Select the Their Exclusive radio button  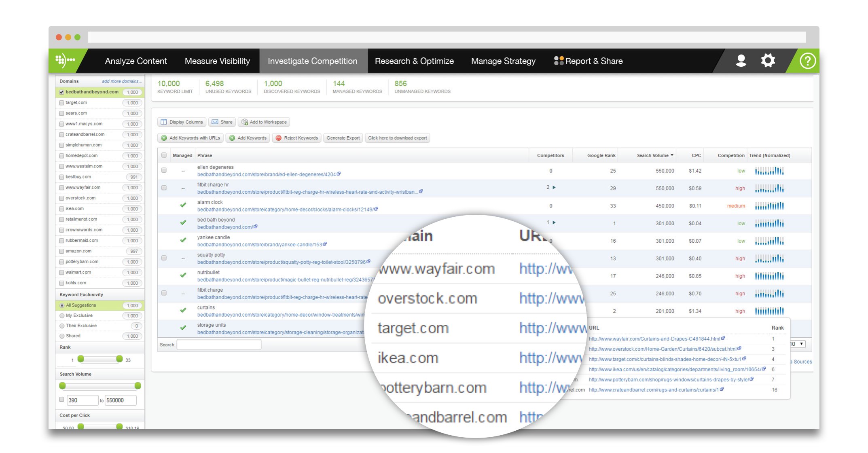(62, 326)
